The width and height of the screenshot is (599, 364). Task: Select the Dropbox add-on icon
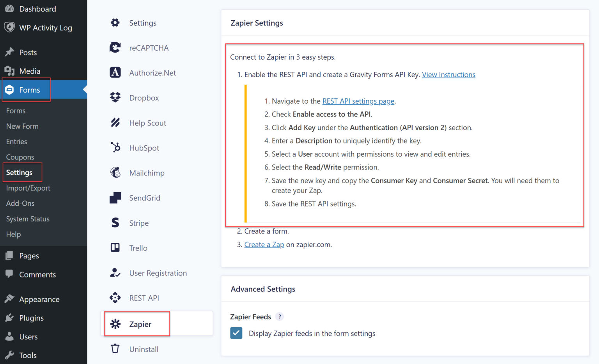[115, 97]
